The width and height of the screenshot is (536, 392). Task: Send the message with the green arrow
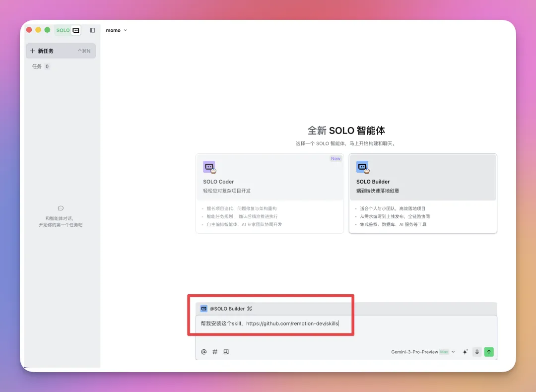pyautogui.click(x=489, y=352)
